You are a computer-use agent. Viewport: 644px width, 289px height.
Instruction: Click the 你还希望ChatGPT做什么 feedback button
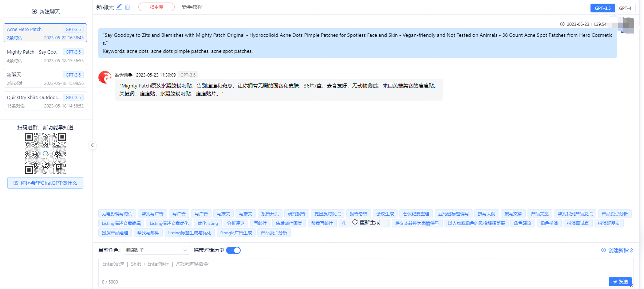[46, 183]
